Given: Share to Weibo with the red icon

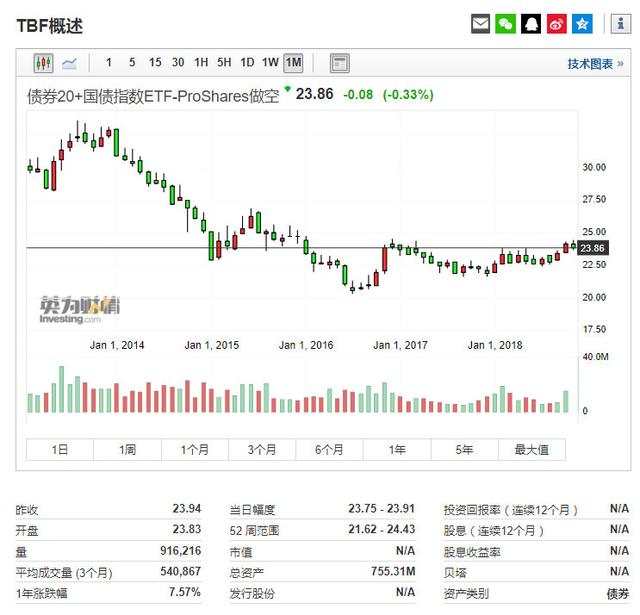Looking at the screenshot, I should pyautogui.click(x=556, y=24).
